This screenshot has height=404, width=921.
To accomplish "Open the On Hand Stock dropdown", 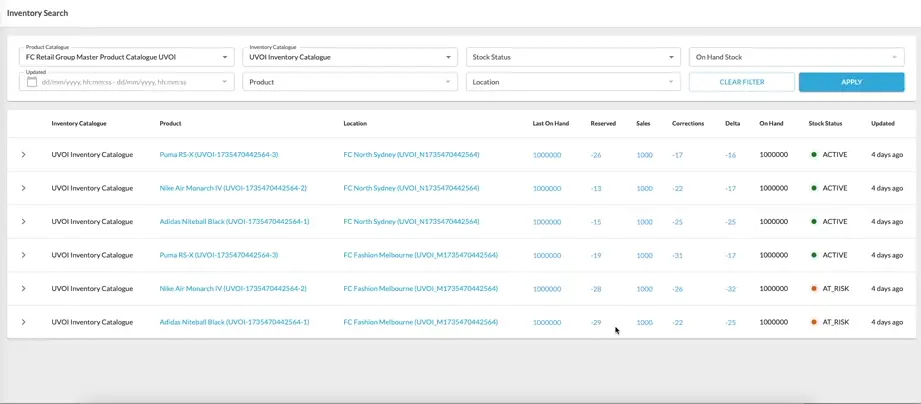I will pyautogui.click(x=796, y=57).
